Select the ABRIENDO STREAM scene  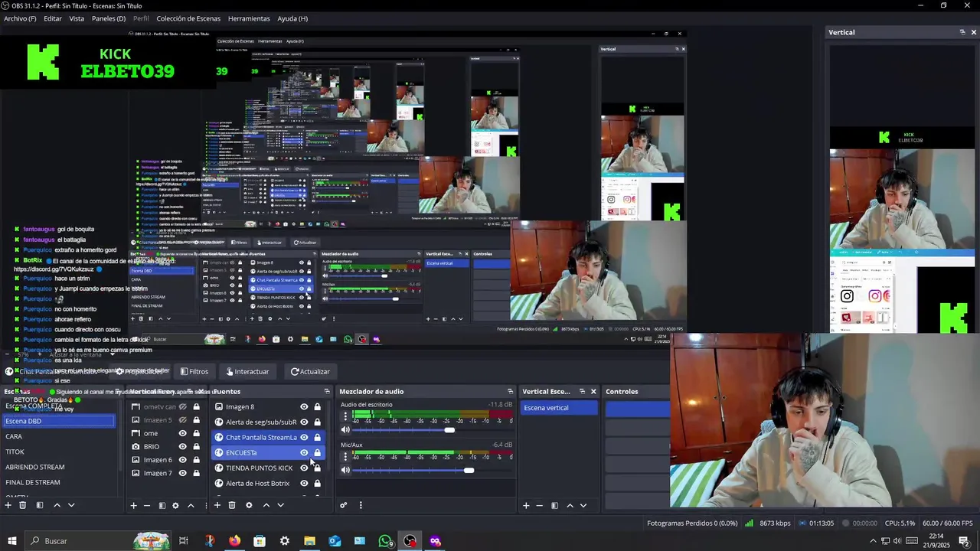click(x=60, y=467)
